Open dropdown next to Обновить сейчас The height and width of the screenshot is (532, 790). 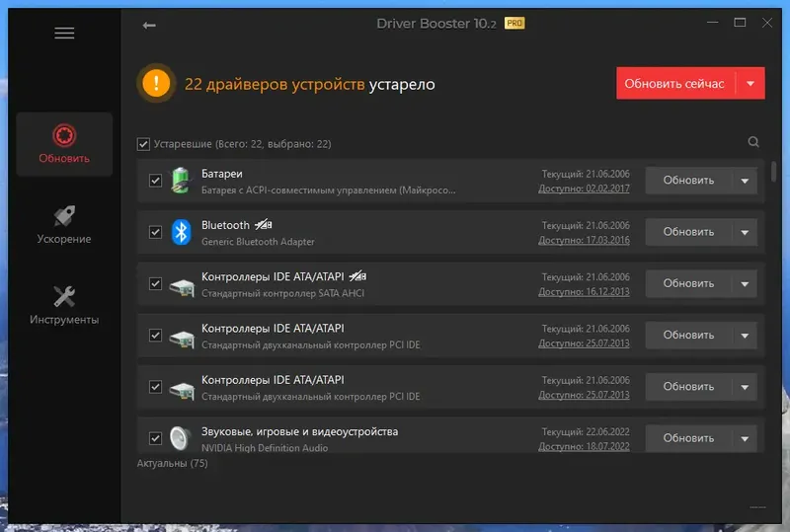click(750, 83)
